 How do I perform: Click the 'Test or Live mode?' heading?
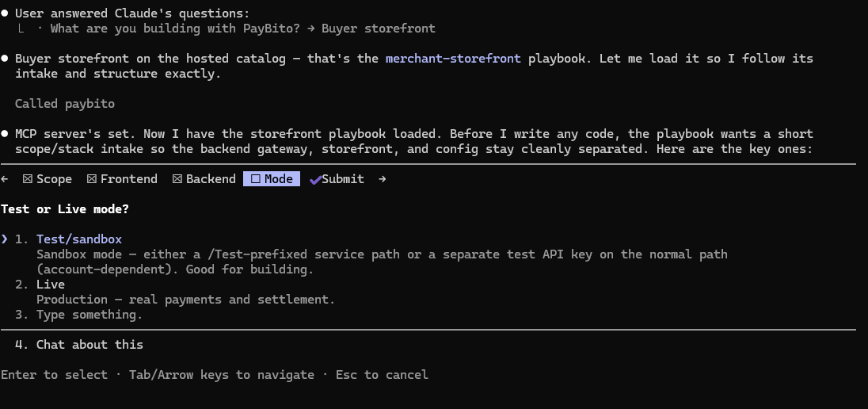tap(65, 209)
